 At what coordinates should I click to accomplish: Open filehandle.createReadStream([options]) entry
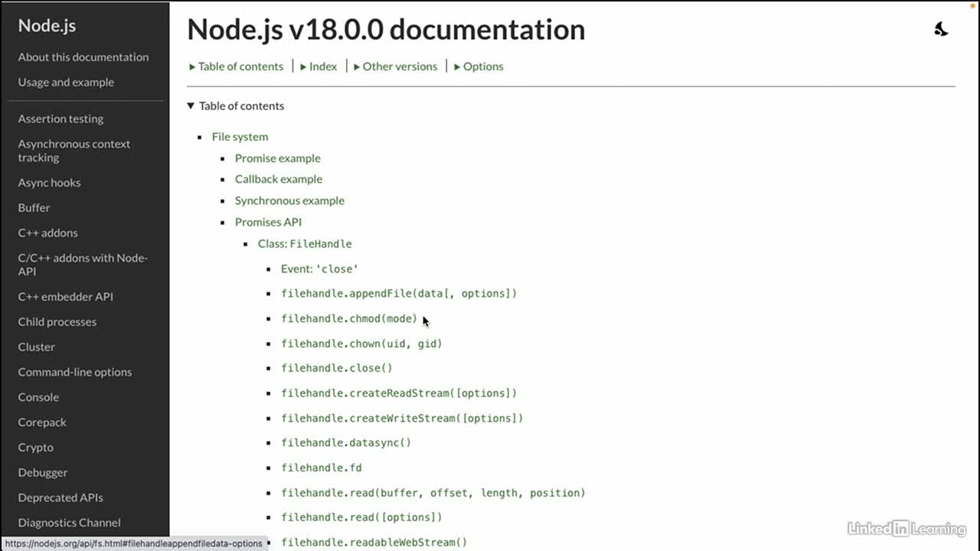(399, 393)
